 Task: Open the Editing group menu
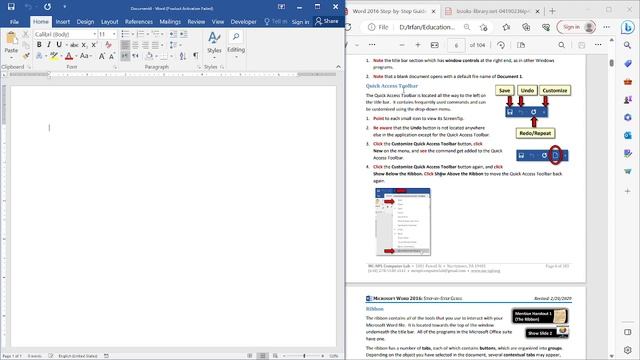(236, 44)
